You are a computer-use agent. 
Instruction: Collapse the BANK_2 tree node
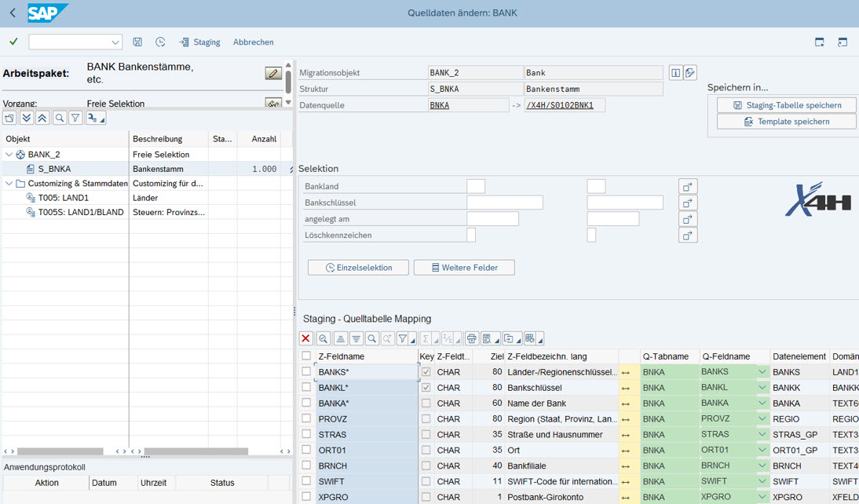9,155
